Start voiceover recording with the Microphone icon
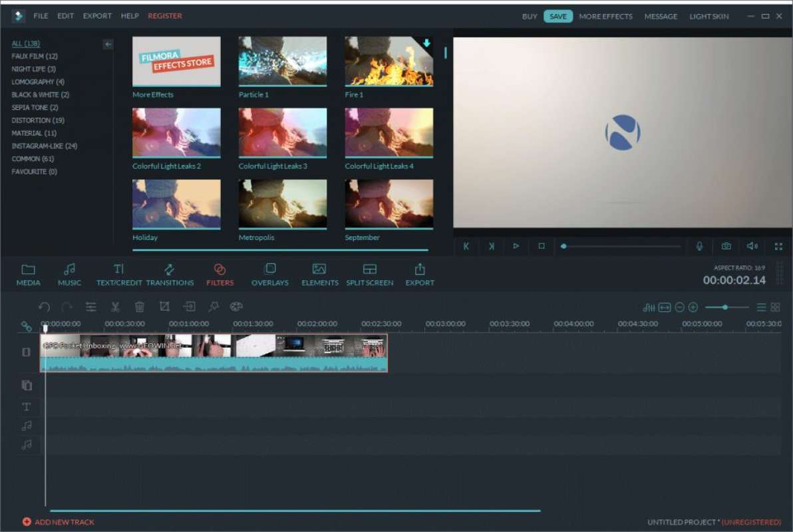 (x=699, y=246)
